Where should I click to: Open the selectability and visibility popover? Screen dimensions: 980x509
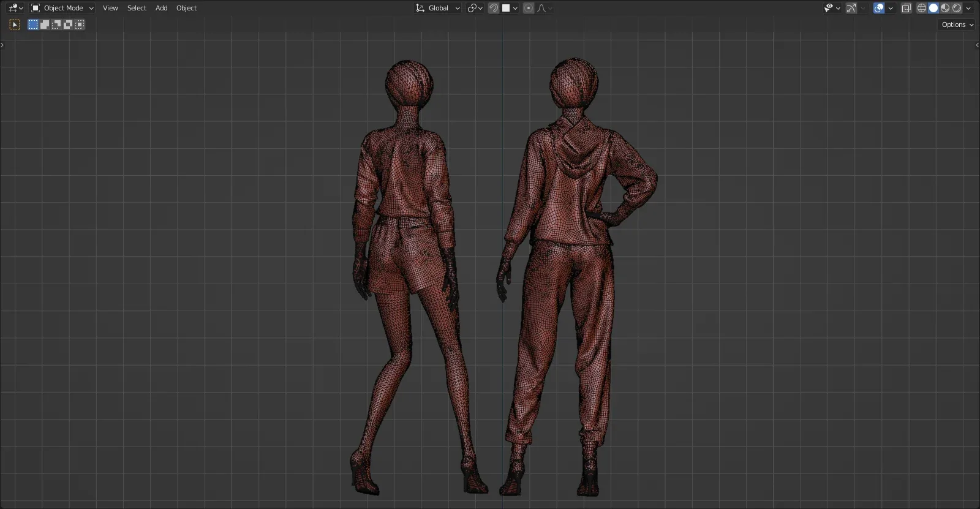832,8
